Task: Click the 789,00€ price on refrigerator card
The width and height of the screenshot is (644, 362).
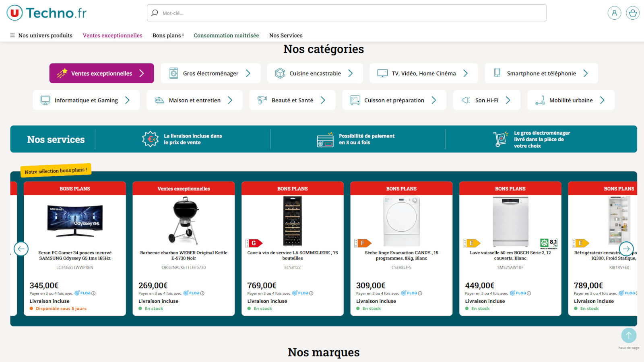Action: tap(588, 285)
